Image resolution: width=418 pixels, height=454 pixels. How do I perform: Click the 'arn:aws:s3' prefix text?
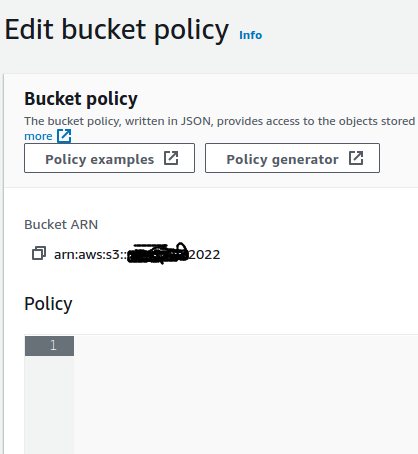tap(87, 255)
